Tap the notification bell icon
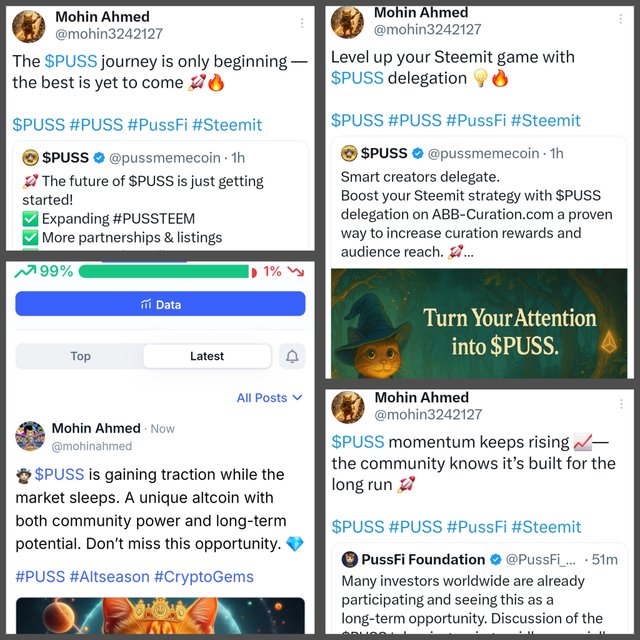 [292, 356]
